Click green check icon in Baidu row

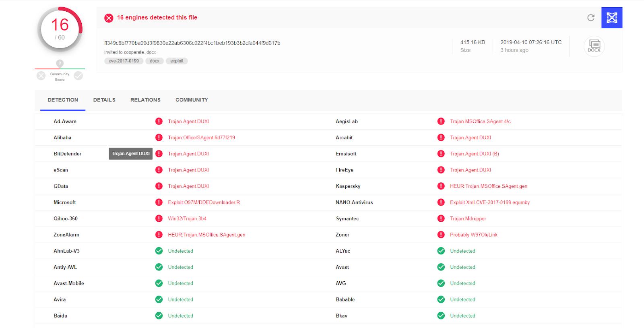coord(159,316)
